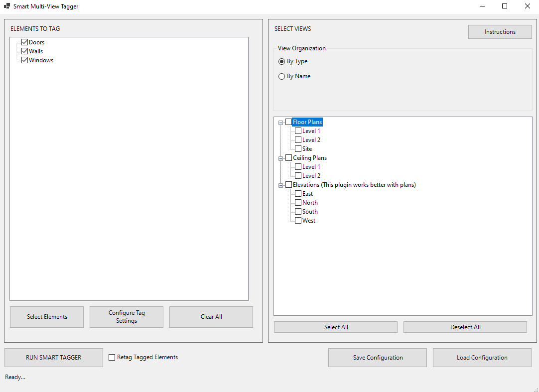
Task: Enable Retag Tagged Elements
Action: click(x=112, y=357)
